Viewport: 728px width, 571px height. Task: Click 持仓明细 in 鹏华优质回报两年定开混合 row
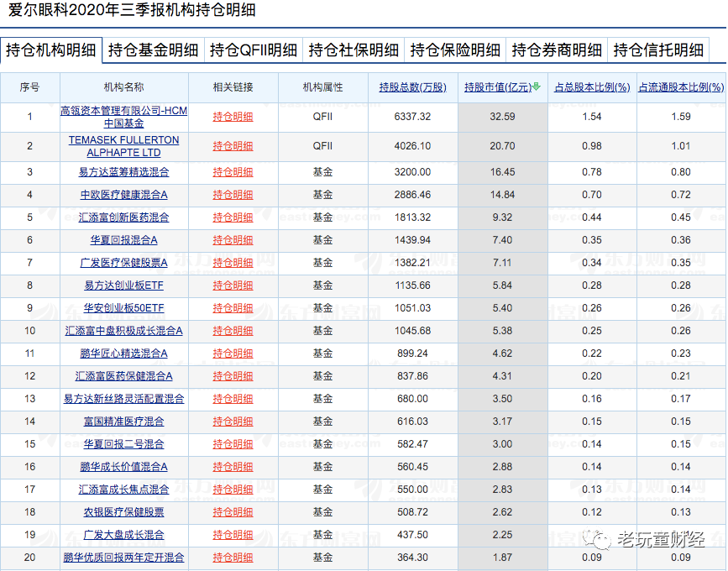(233, 558)
